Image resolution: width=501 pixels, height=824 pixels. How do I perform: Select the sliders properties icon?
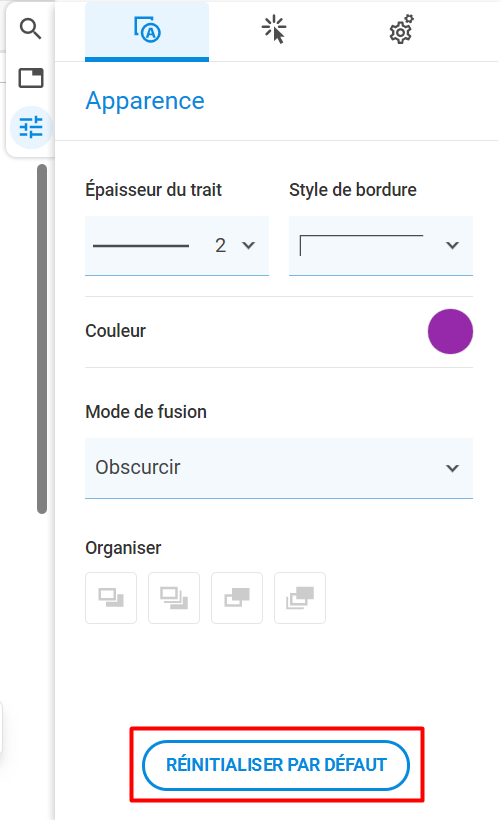pyautogui.click(x=31, y=127)
